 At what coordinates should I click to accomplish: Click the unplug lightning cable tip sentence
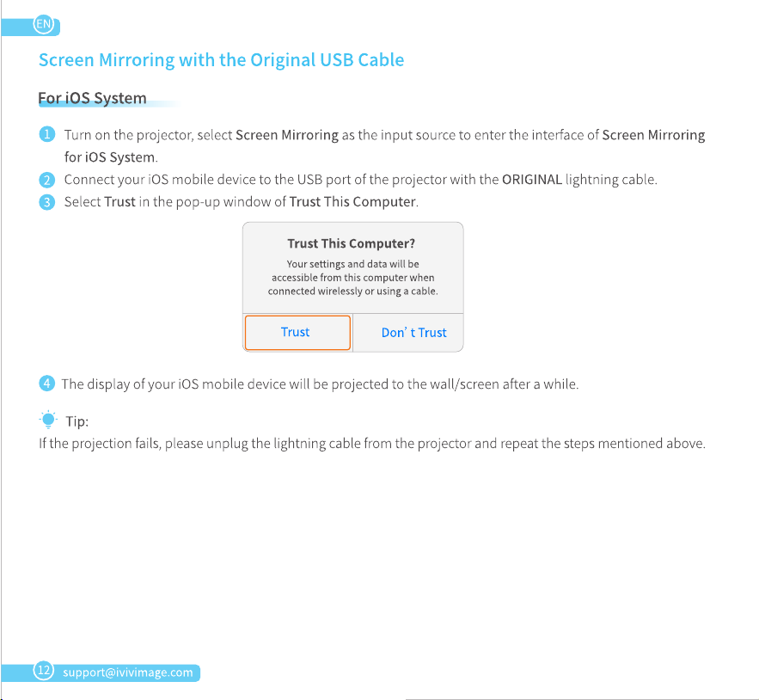pos(372,444)
